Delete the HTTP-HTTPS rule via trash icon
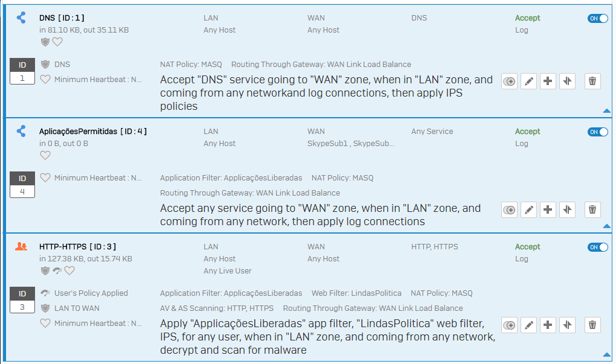The height and width of the screenshot is (364, 616). pyautogui.click(x=592, y=325)
